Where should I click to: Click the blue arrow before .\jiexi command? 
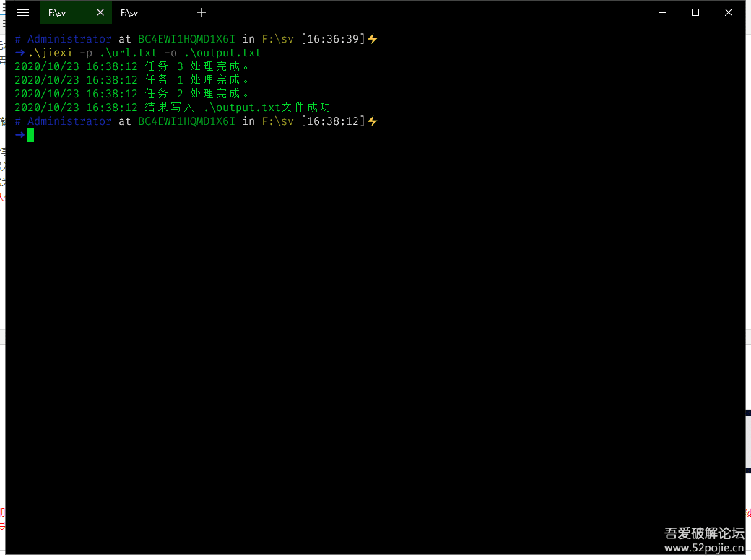19,53
